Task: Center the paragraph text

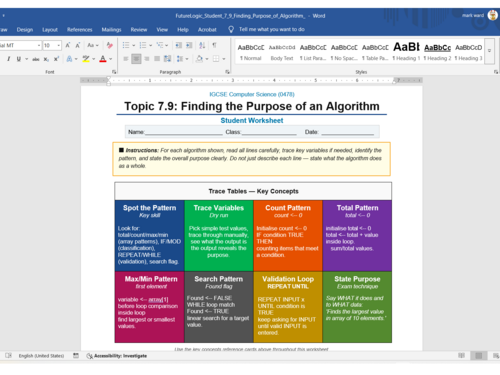Action: 136,59
